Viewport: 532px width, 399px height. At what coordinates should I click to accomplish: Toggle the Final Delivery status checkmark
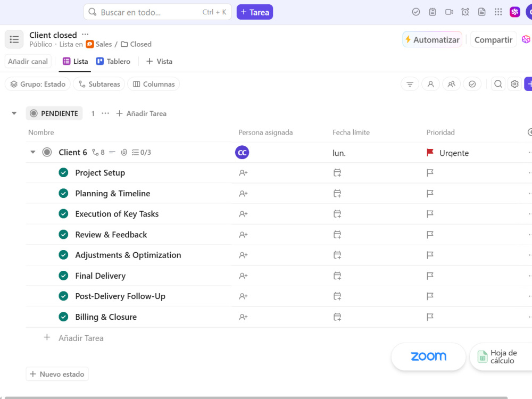[63, 276]
